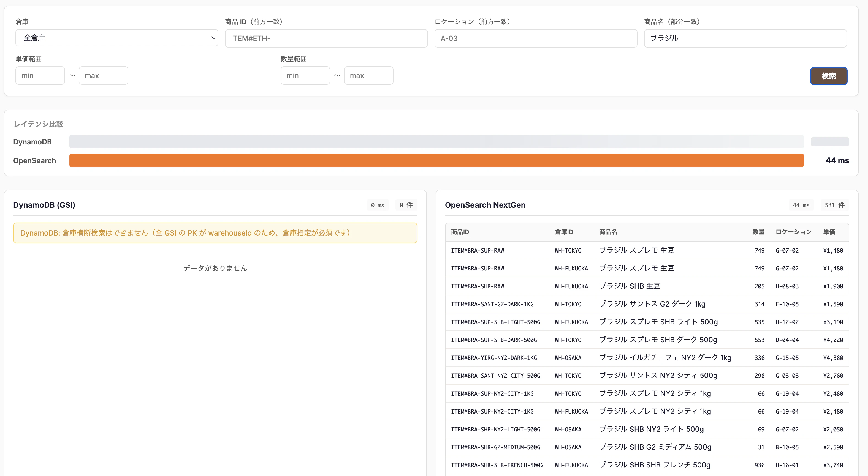Image resolution: width=868 pixels, height=476 pixels.
Task: Click the 商品名 column header in table
Action: [x=608, y=232]
